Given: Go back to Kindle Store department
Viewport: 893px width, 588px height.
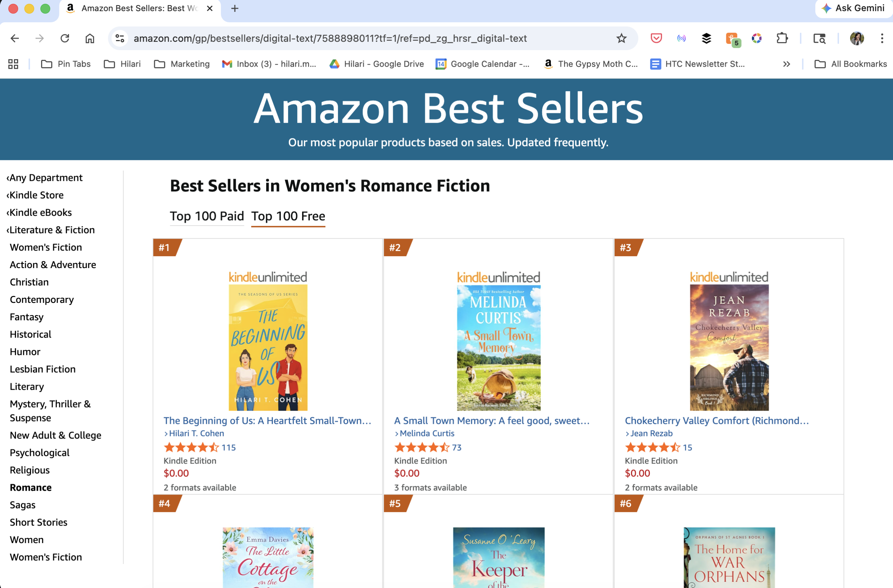Looking at the screenshot, I should point(36,195).
